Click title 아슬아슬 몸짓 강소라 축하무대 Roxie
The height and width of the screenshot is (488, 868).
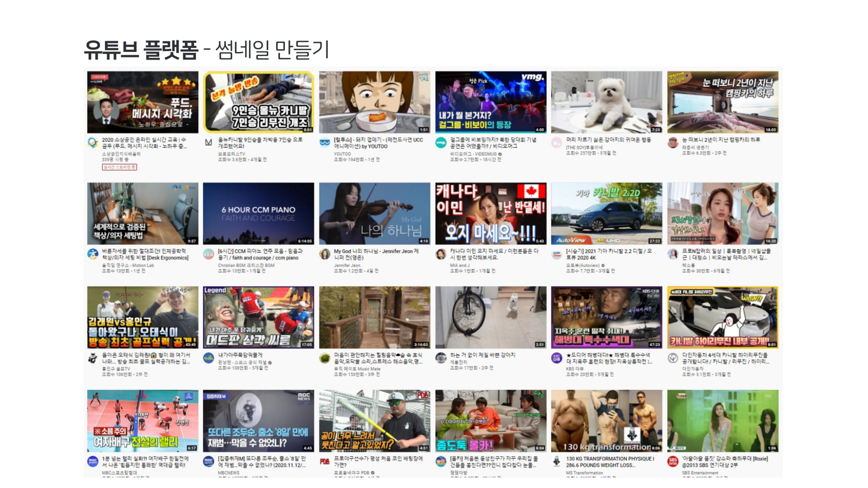[725, 462]
